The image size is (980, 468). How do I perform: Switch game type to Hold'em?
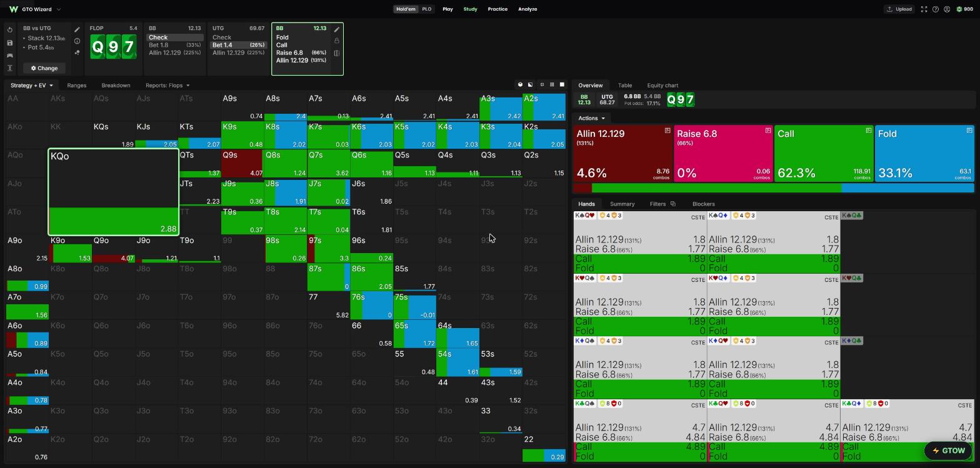click(406, 9)
